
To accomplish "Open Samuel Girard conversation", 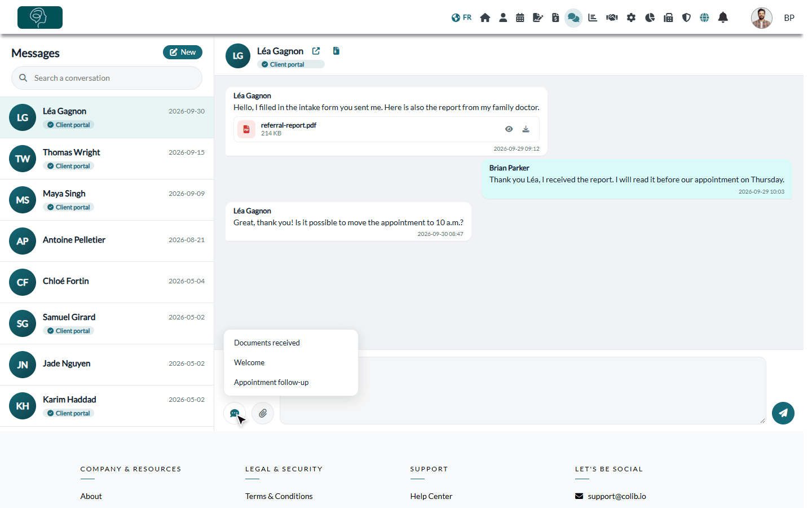I will tap(107, 323).
